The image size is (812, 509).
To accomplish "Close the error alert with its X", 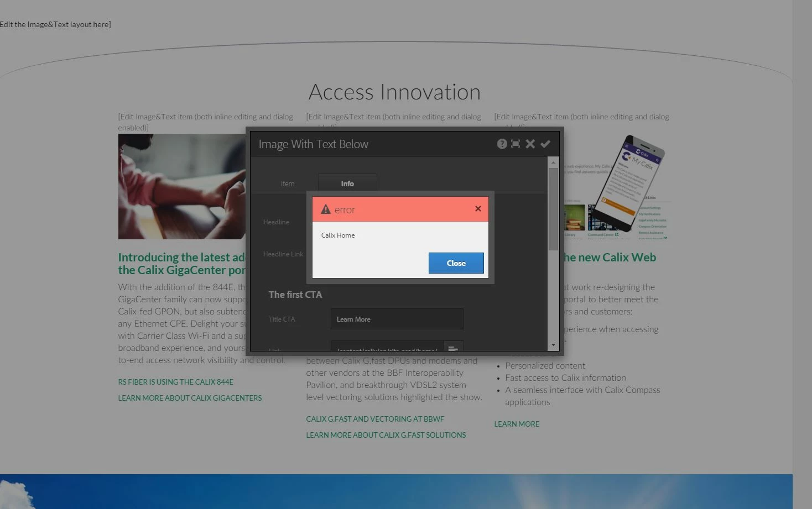I will (478, 208).
